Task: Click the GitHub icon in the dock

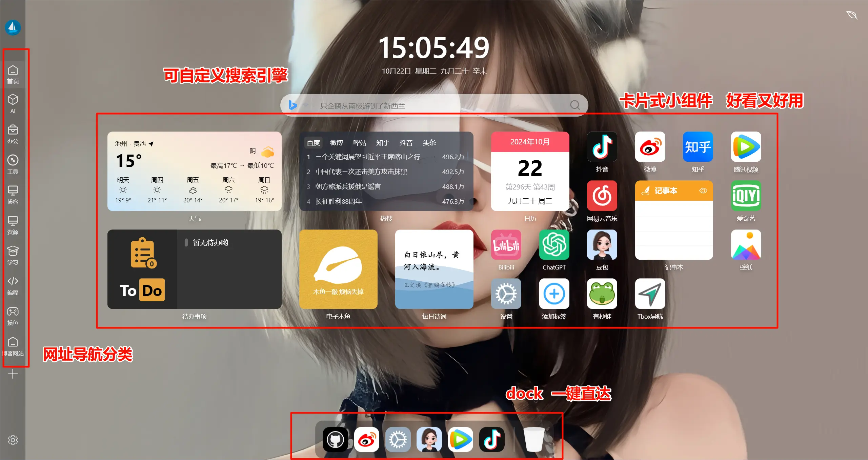Action: [335, 440]
